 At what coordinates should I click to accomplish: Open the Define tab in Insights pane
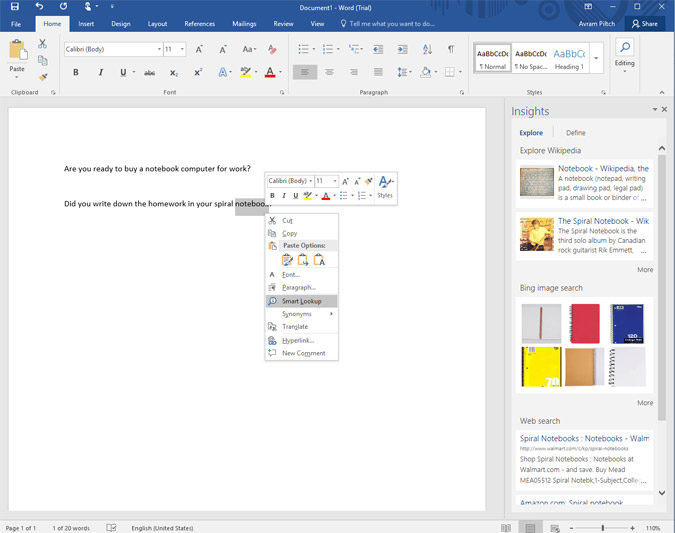[576, 133]
